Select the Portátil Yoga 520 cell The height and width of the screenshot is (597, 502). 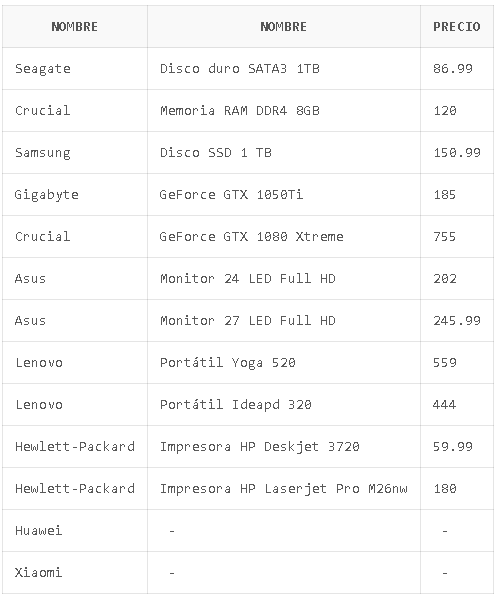coord(284,362)
